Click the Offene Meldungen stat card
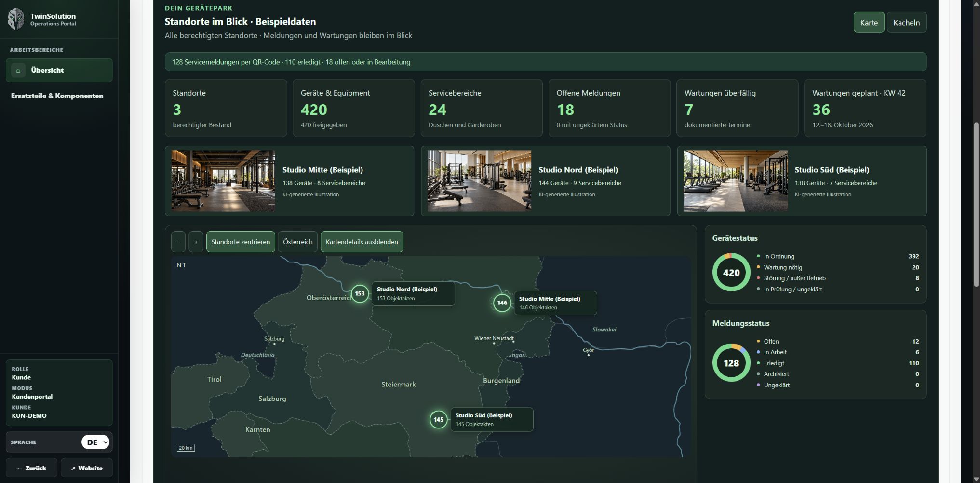980x483 pixels. click(609, 108)
